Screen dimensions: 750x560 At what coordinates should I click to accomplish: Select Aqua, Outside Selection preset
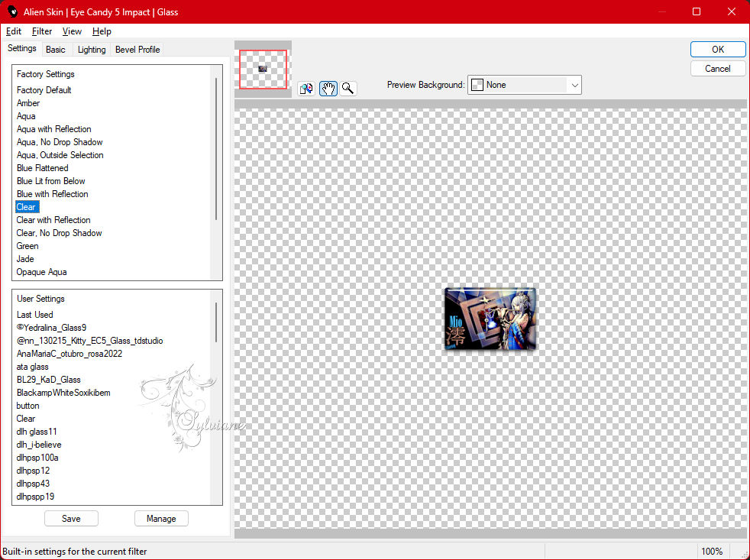coord(60,154)
